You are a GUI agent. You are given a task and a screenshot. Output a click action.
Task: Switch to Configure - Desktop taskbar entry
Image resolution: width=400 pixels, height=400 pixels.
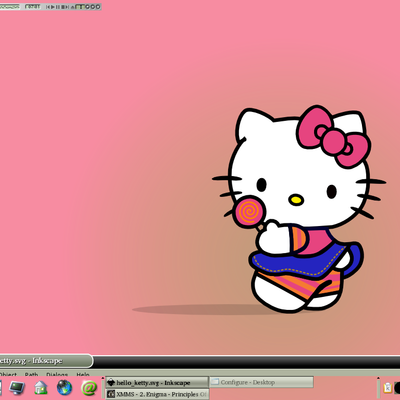point(262,382)
